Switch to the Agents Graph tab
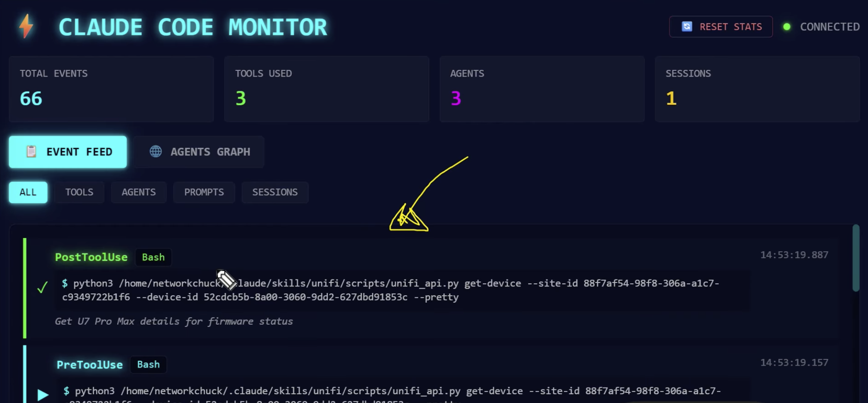This screenshot has width=868, height=403. pos(199,152)
